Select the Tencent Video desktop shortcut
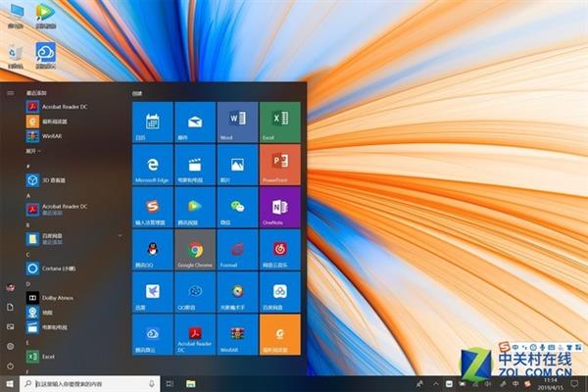This screenshot has height=392, width=588. [46, 16]
